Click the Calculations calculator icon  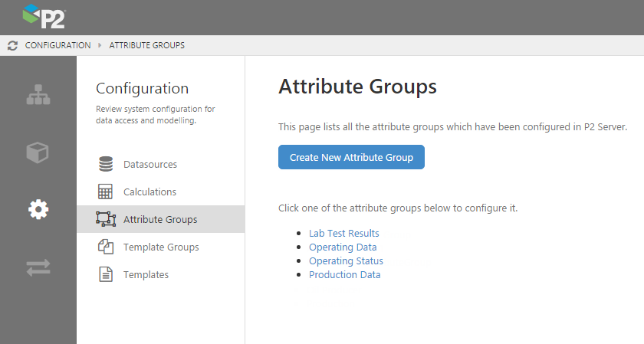106,192
